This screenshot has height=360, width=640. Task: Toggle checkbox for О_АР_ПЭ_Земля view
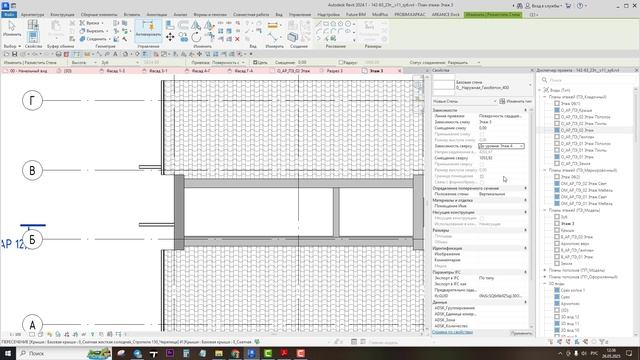click(557, 164)
